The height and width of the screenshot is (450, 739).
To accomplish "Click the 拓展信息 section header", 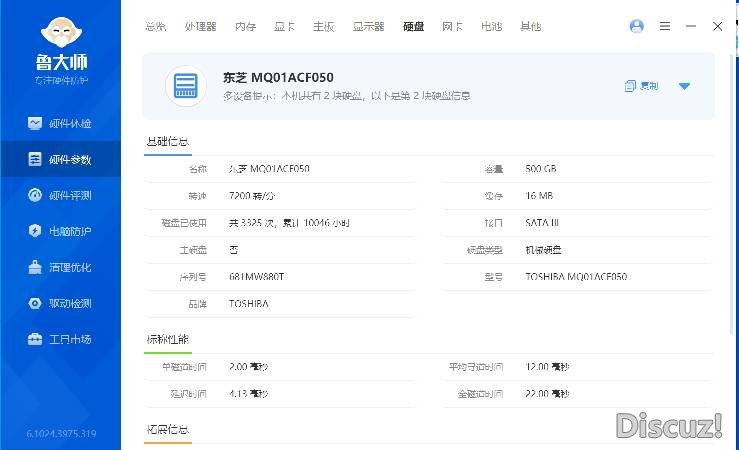I will pyautogui.click(x=168, y=429).
